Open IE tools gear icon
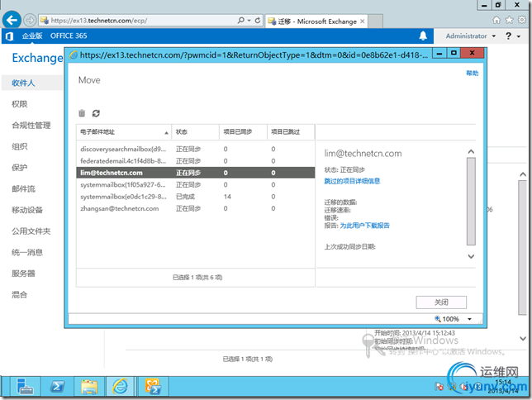The width and height of the screenshot is (532, 400). [x=522, y=21]
